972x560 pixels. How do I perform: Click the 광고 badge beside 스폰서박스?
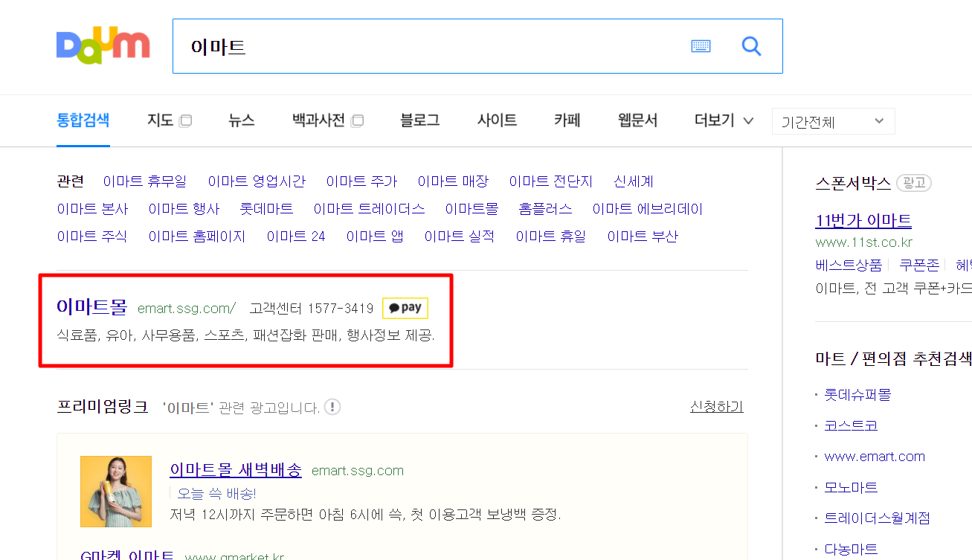coord(914,183)
